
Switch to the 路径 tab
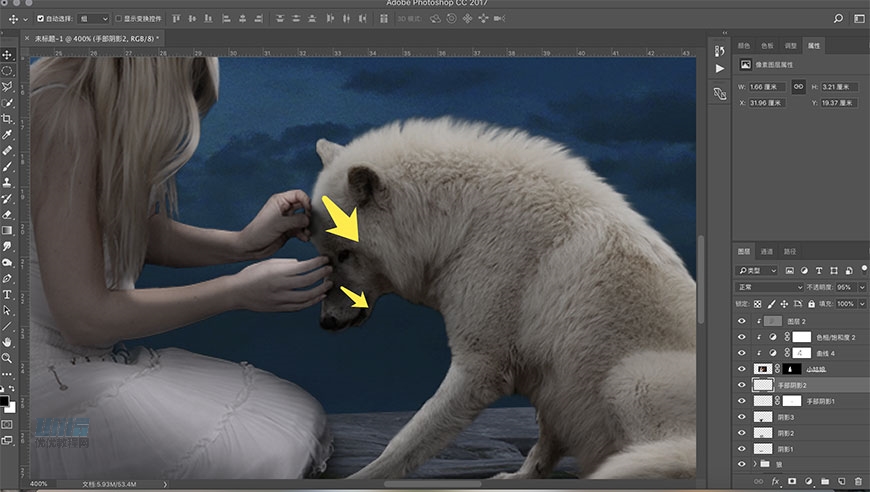click(x=790, y=252)
